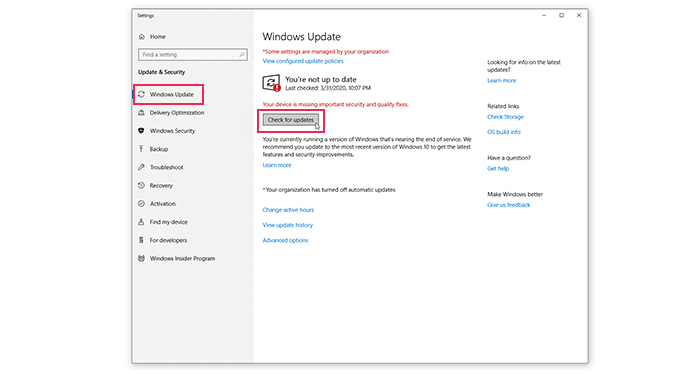Open Windows Insider Program page

tap(182, 258)
